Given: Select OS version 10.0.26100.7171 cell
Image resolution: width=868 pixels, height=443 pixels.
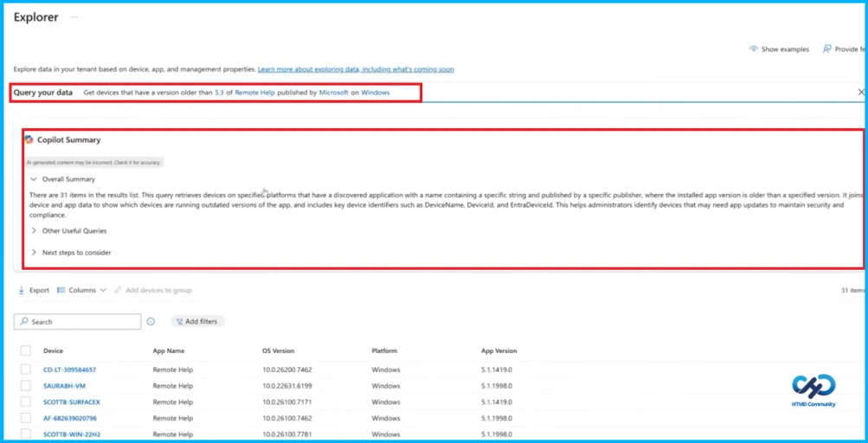Looking at the screenshot, I should [286, 401].
